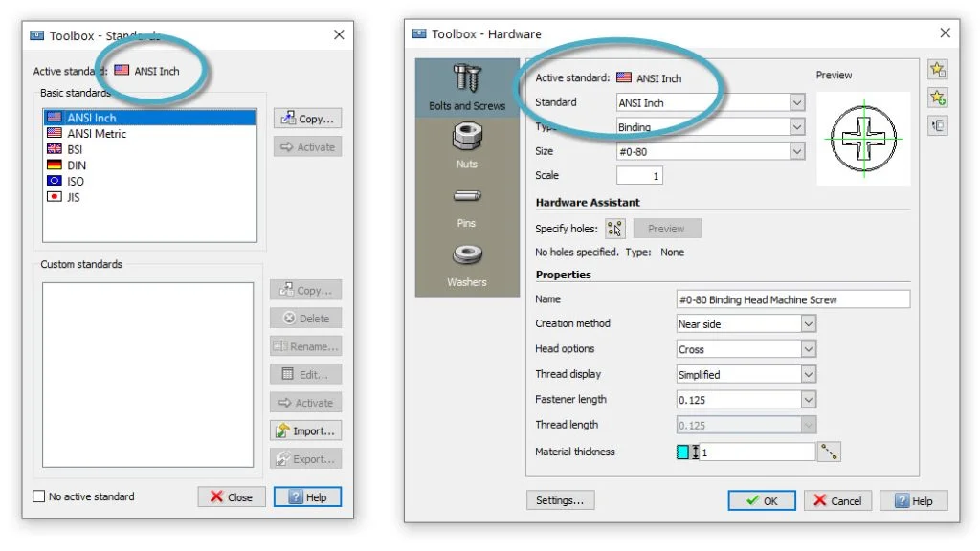Image resolution: width=980 pixels, height=551 pixels.
Task: Click the Name field for the screw
Action: click(792, 299)
